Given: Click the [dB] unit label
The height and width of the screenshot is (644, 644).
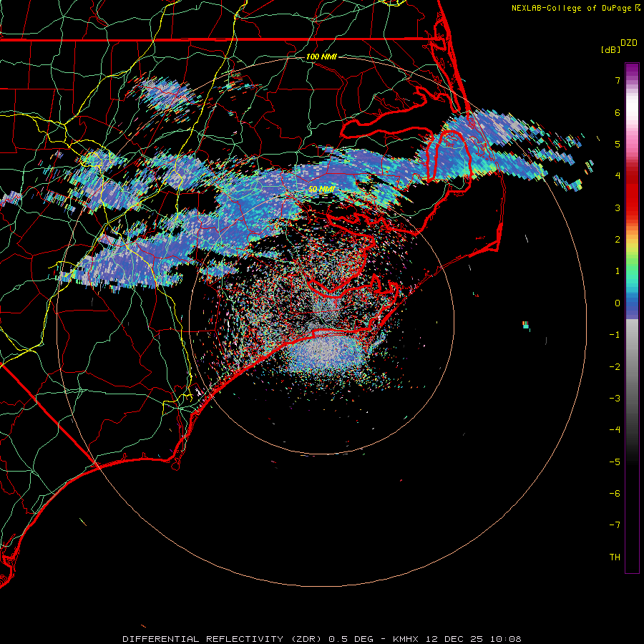Looking at the screenshot, I should (611, 49).
